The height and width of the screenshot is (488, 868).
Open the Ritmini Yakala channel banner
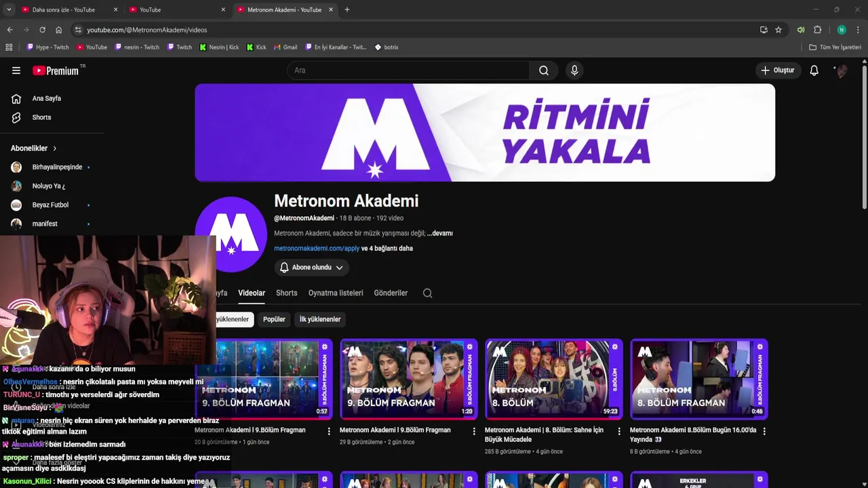[485, 133]
